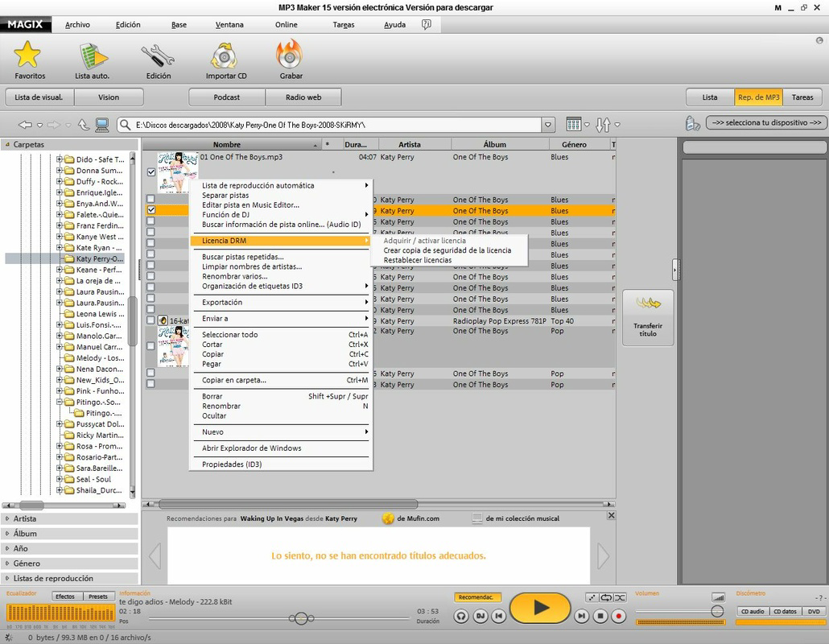Click the help question mark icon
This screenshot has width=829, height=644.
[426, 24]
